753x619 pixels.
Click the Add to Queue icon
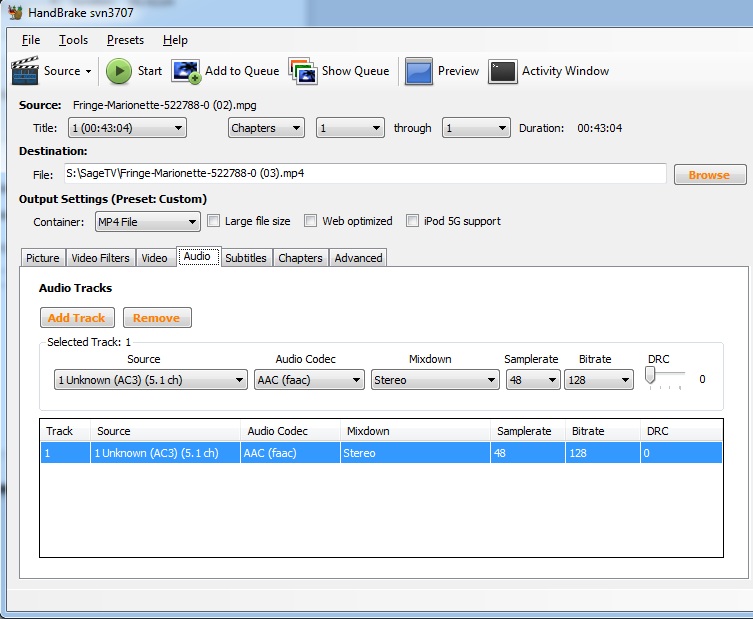click(185, 72)
